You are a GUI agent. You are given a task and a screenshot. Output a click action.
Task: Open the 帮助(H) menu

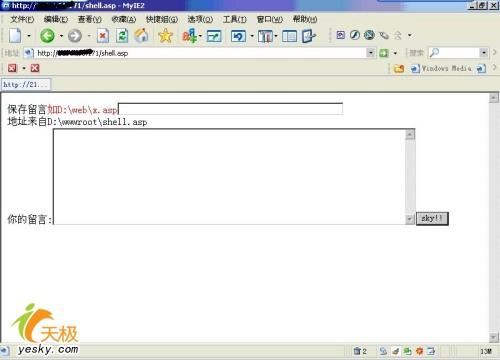(305, 20)
